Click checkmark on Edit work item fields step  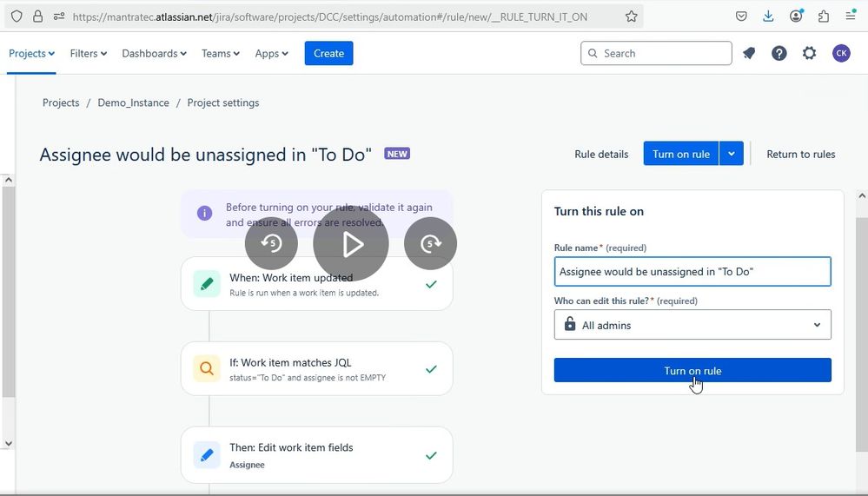pyautogui.click(x=431, y=455)
